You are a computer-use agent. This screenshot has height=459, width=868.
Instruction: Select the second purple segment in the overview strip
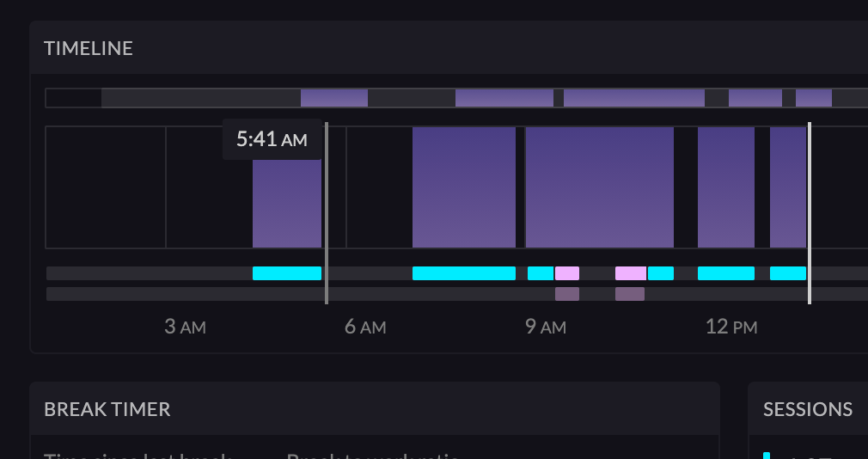[504, 98]
